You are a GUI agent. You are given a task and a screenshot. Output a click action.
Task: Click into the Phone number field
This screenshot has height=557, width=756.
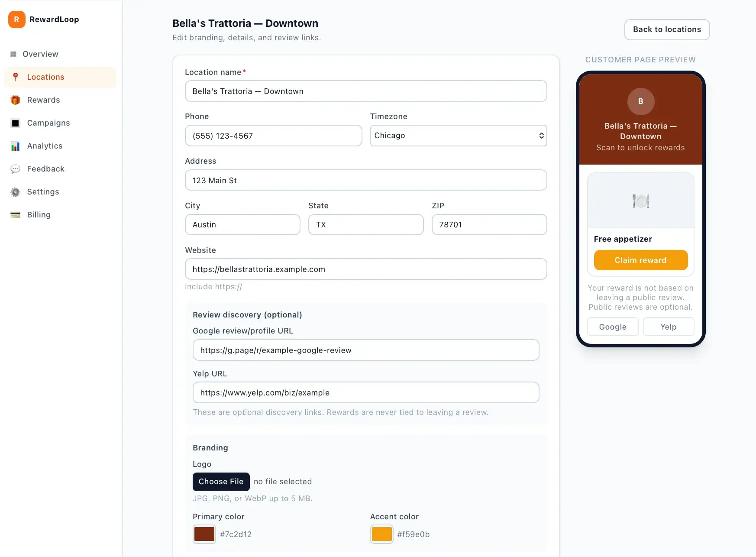click(x=273, y=136)
